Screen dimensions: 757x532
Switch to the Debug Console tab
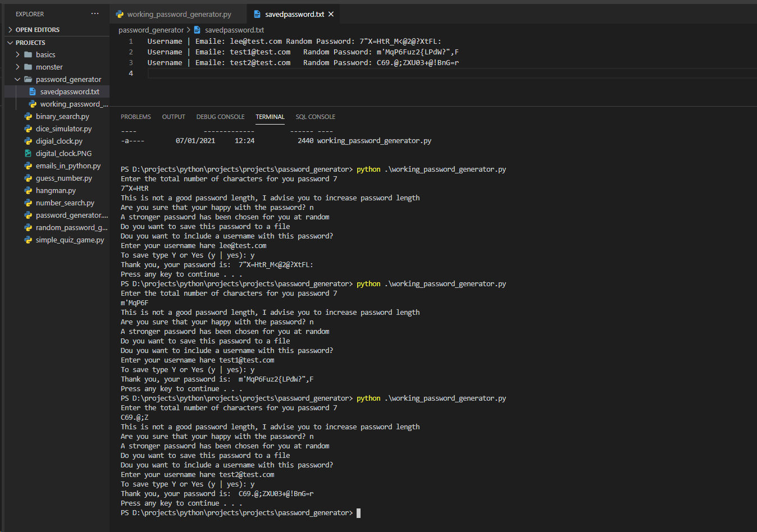click(220, 117)
